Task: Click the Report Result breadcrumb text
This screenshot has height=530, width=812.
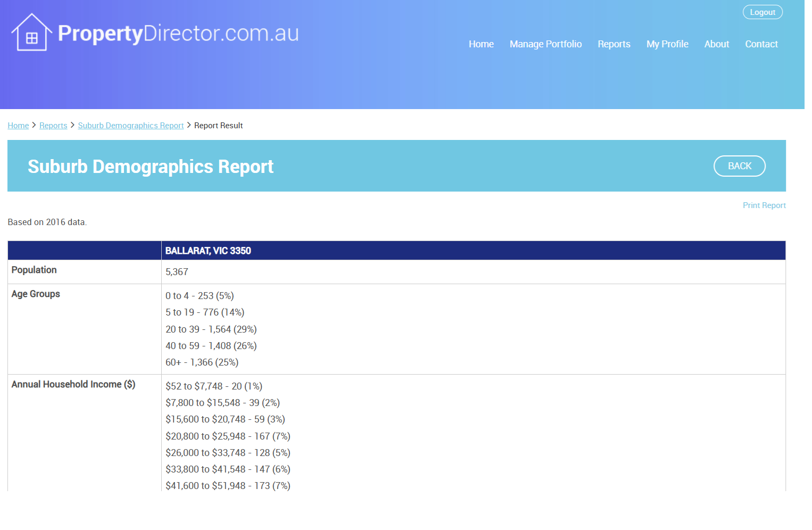Action: click(x=218, y=126)
